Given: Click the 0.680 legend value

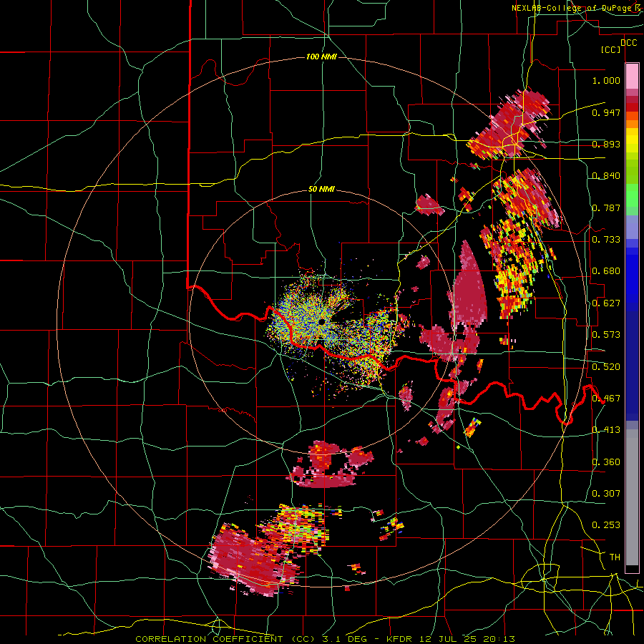Looking at the screenshot, I should point(606,271).
